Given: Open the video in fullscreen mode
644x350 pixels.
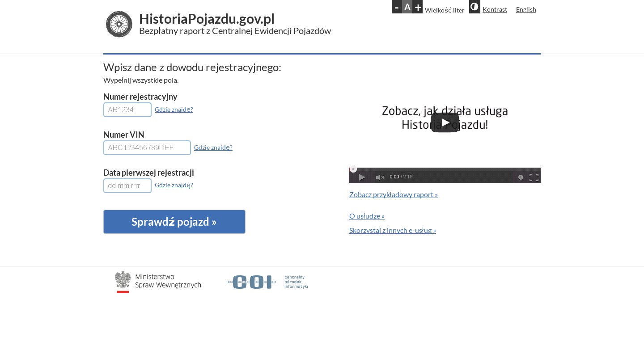Looking at the screenshot, I should pos(534,177).
